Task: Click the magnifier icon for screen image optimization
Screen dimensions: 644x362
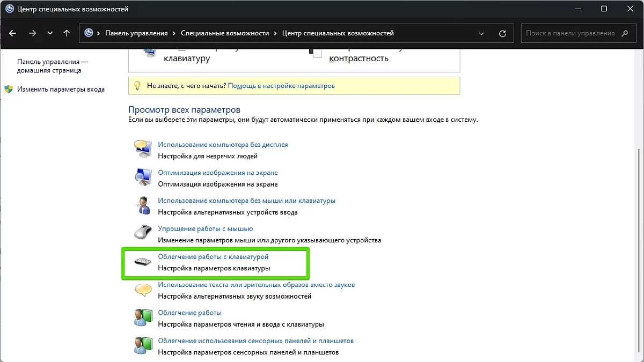Action: (x=143, y=177)
